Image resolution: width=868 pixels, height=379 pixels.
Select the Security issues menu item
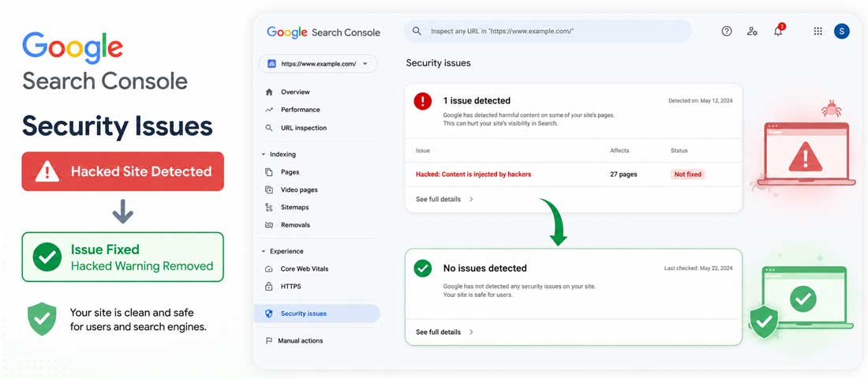317,313
